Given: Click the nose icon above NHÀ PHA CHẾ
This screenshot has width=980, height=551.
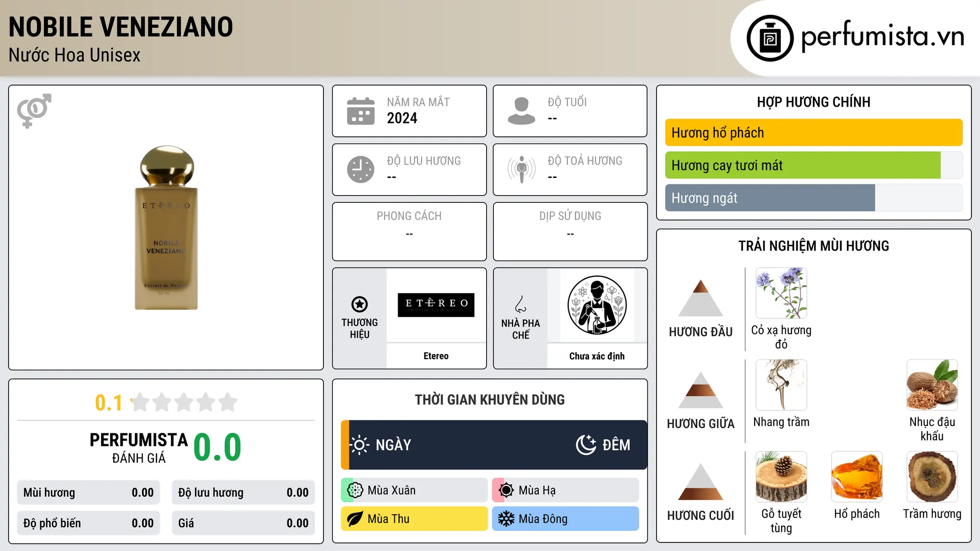Looking at the screenshot, I should [x=521, y=304].
